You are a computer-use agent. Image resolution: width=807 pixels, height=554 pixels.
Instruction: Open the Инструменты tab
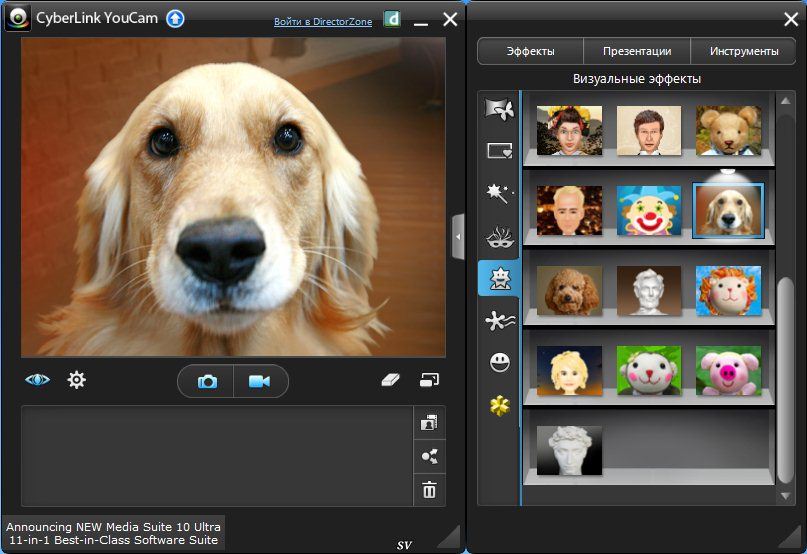743,51
